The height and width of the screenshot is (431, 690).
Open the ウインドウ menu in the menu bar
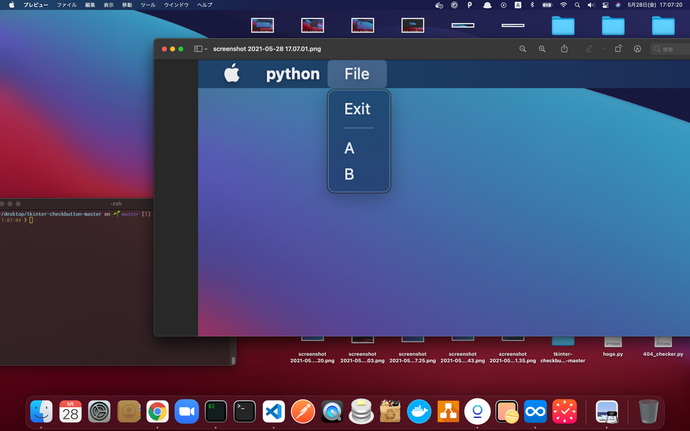click(x=176, y=5)
